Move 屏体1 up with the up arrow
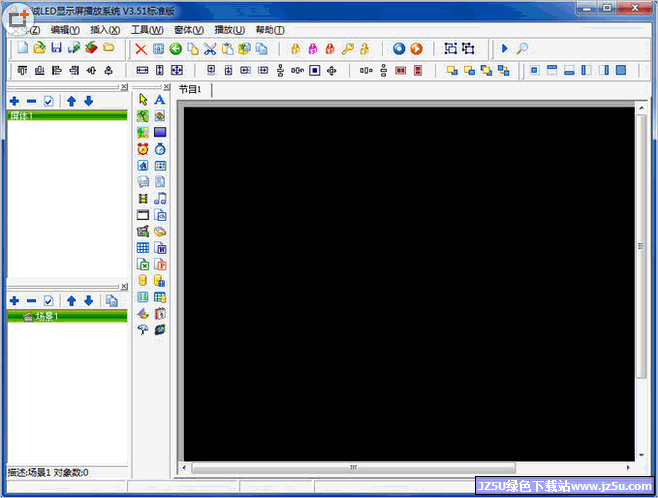The image size is (658, 498). (71, 101)
